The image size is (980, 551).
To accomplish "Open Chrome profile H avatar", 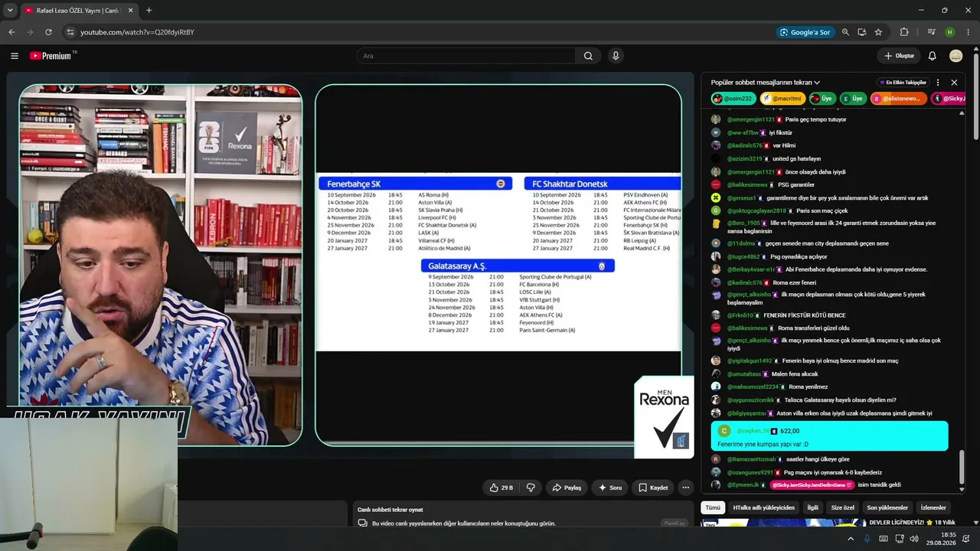I will pos(950,32).
